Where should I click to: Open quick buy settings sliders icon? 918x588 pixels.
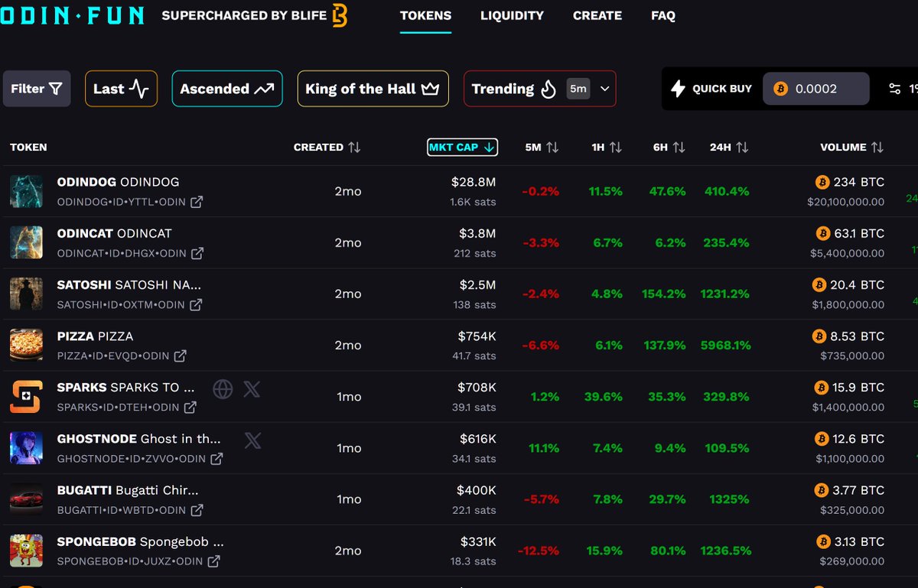(895, 88)
